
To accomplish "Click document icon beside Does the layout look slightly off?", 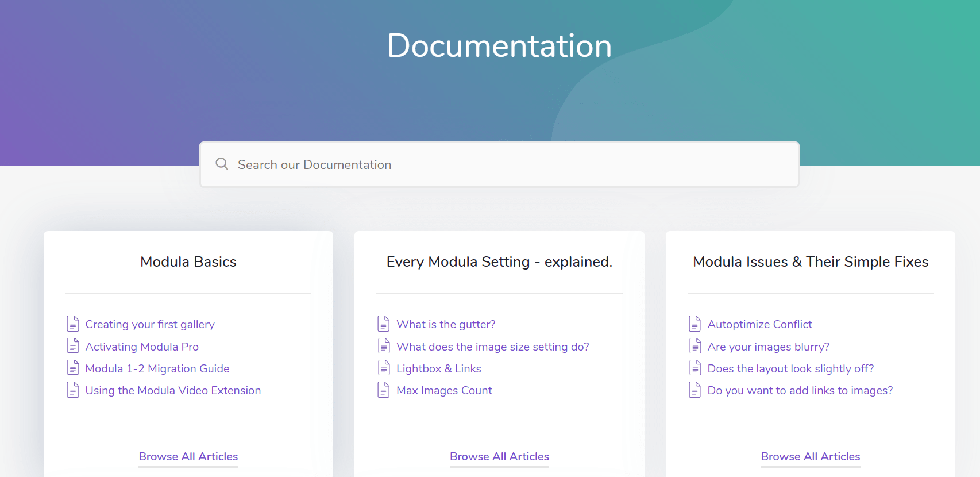I will (695, 367).
